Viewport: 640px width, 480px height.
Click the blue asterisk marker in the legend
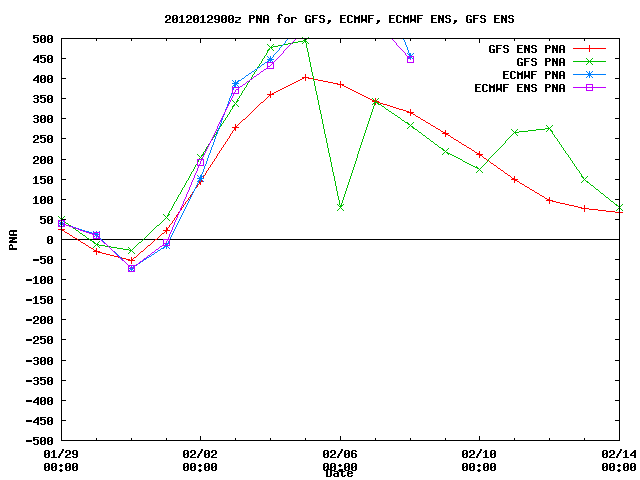click(589, 75)
